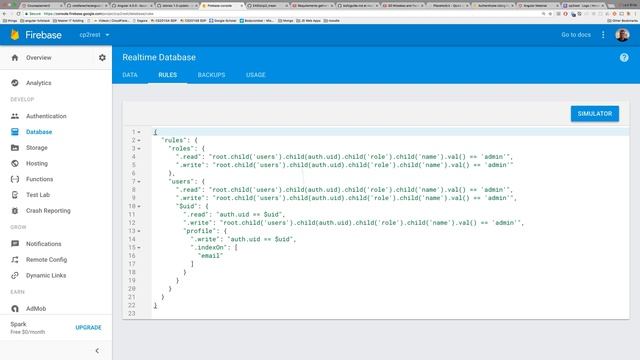Collapse the ".indexOn" block at line 15
Viewport: 640px width, 360px height.
[139, 247]
